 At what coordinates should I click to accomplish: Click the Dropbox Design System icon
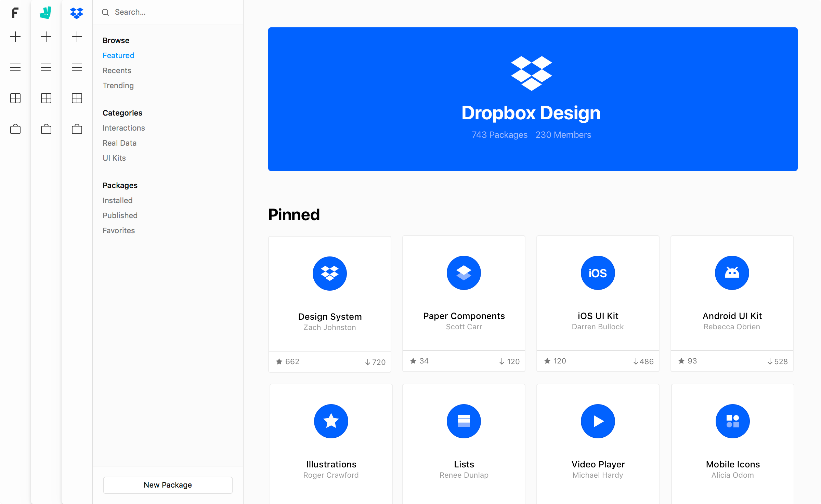point(329,273)
